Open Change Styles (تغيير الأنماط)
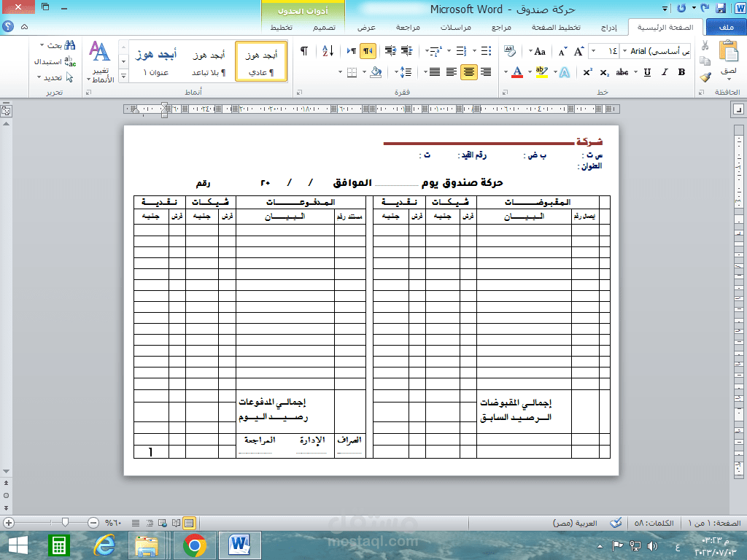Image resolution: width=747 pixels, height=560 pixels. tap(101, 61)
